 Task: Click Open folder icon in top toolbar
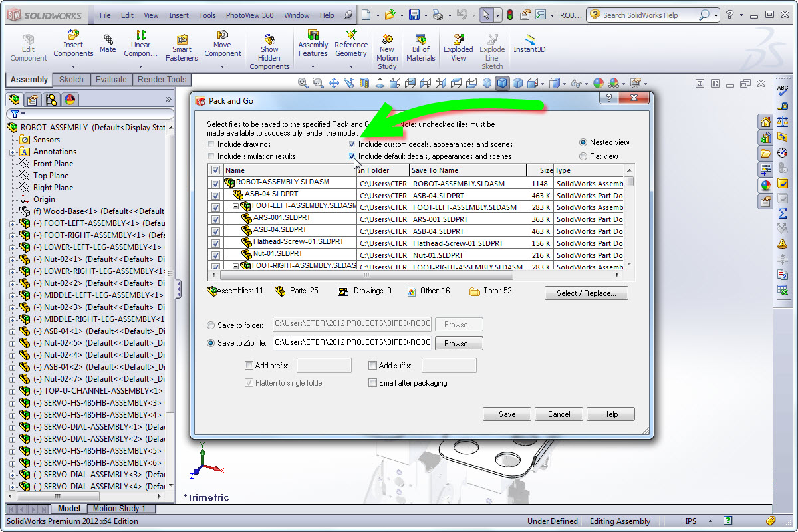(390, 15)
